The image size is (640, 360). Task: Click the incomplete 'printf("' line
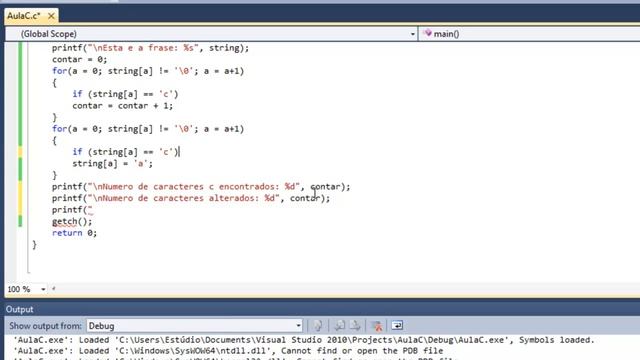(72, 210)
